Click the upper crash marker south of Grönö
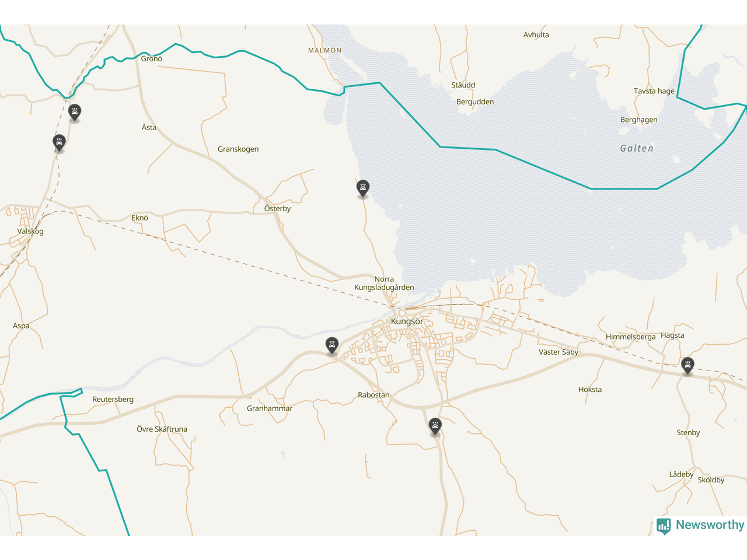Screen dimensions: 747x560 click(75, 111)
